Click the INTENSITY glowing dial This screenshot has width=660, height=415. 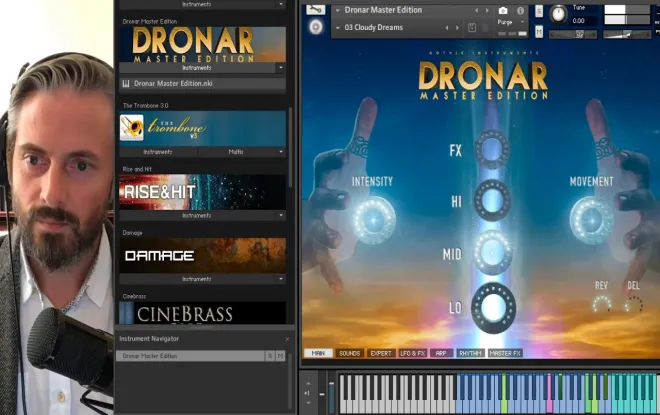pyautogui.click(x=373, y=220)
